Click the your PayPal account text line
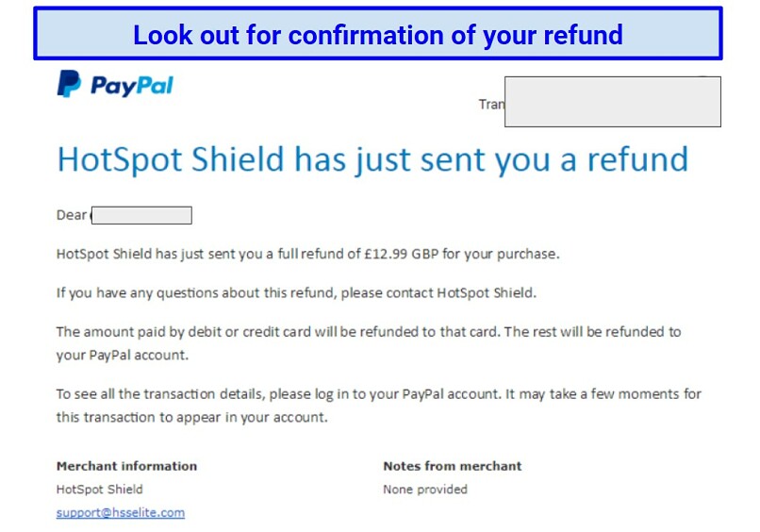 click(x=123, y=355)
